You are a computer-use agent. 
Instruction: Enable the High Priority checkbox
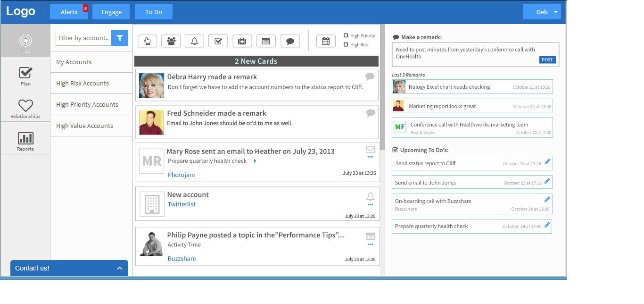tap(346, 35)
